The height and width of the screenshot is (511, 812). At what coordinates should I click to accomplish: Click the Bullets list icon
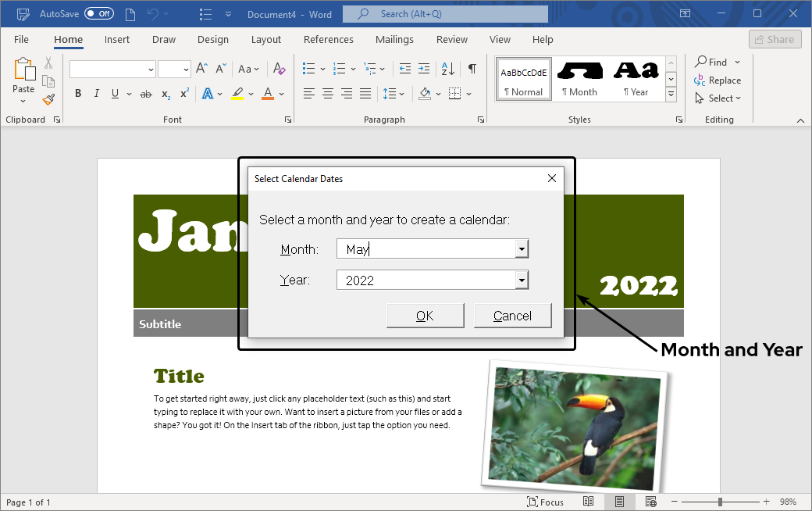(x=309, y=69)
